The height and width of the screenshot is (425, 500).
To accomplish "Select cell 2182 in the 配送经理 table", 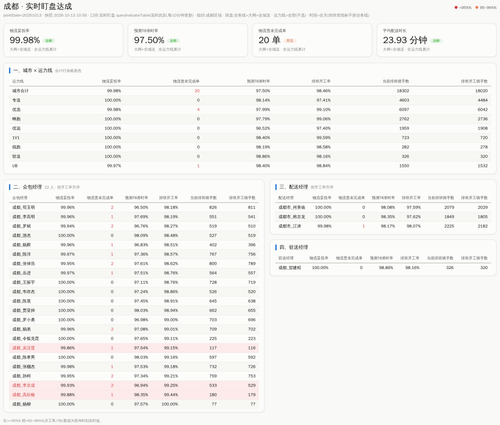I will 483,226.
